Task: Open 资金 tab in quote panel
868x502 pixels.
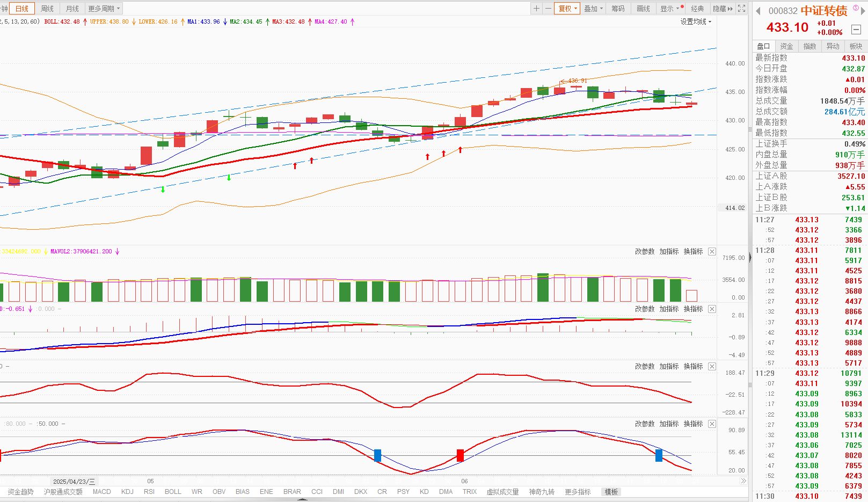Action: pyautogui.click(x=786, y=46)
